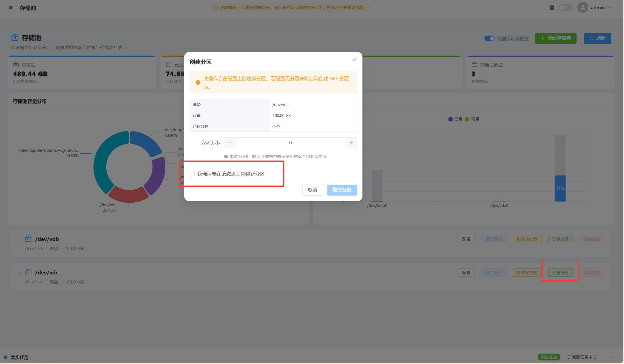Click the 异步任务 panel icon
624x364 pixels.
(6, 357)
